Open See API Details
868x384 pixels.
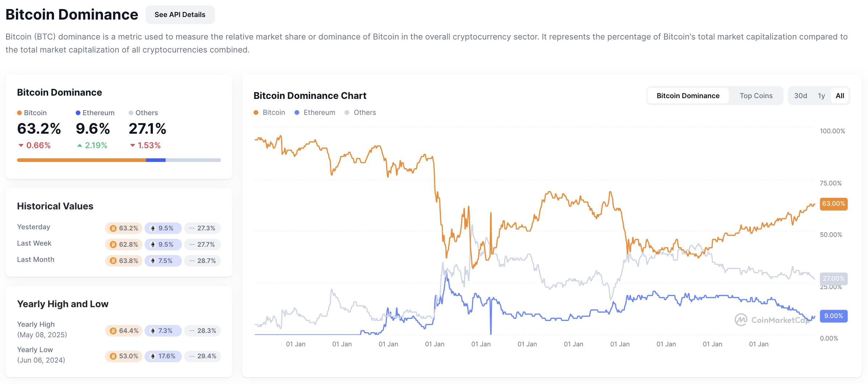(x=180, y=14)
